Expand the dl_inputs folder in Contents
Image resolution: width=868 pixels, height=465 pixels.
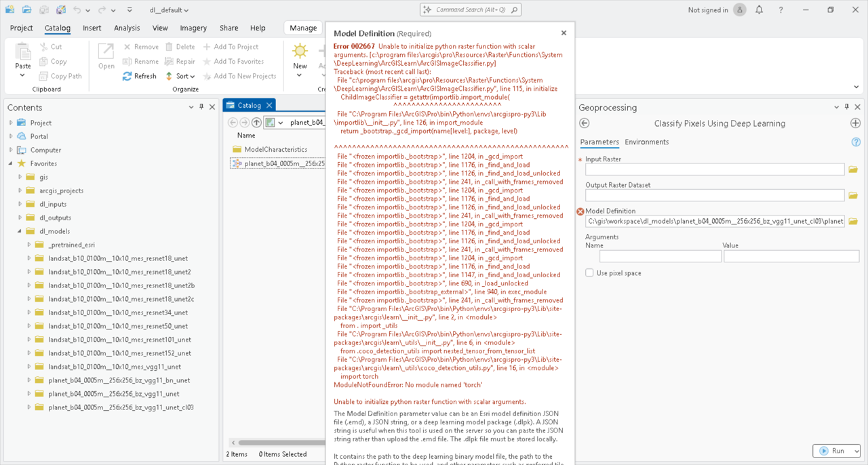(x=20, y=204)
